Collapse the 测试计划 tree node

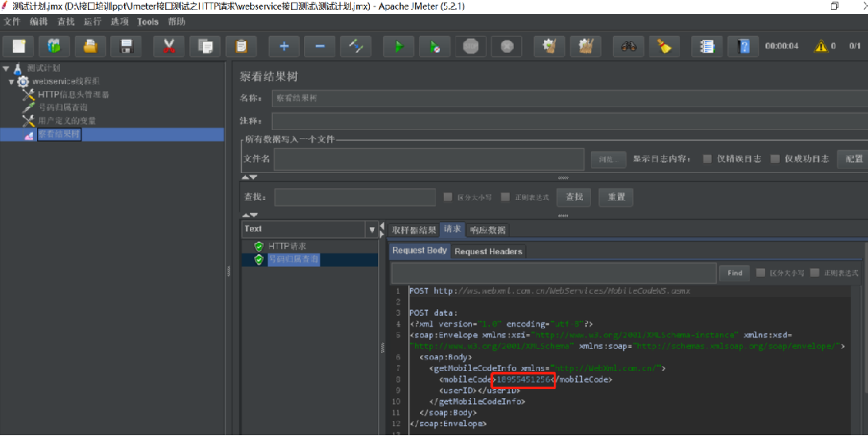(x=6, y=69)
